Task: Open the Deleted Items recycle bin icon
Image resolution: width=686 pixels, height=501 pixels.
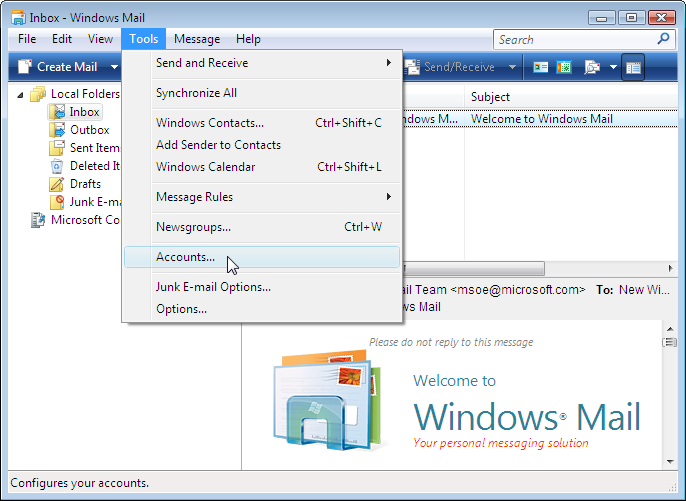Action: (x=57, y=166)
